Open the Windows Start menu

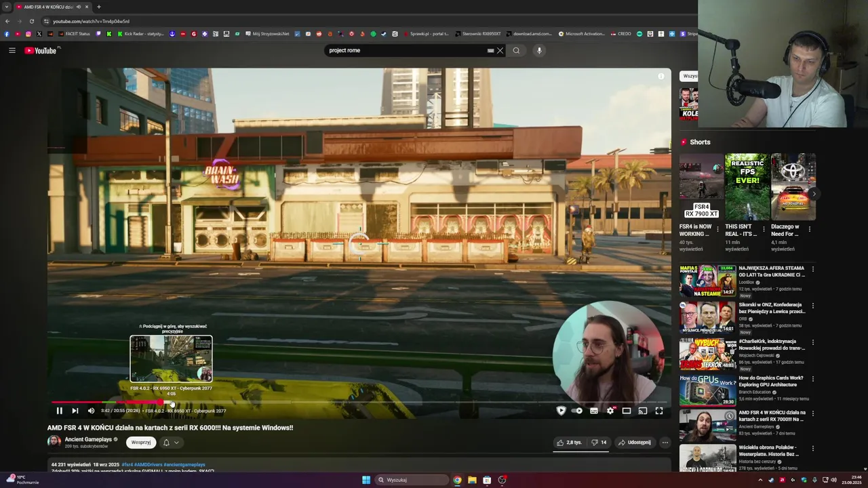[366, 480]
